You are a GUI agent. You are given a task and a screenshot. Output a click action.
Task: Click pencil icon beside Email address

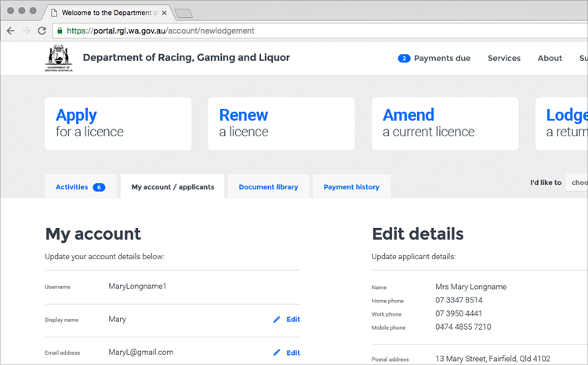coord(276,352)
